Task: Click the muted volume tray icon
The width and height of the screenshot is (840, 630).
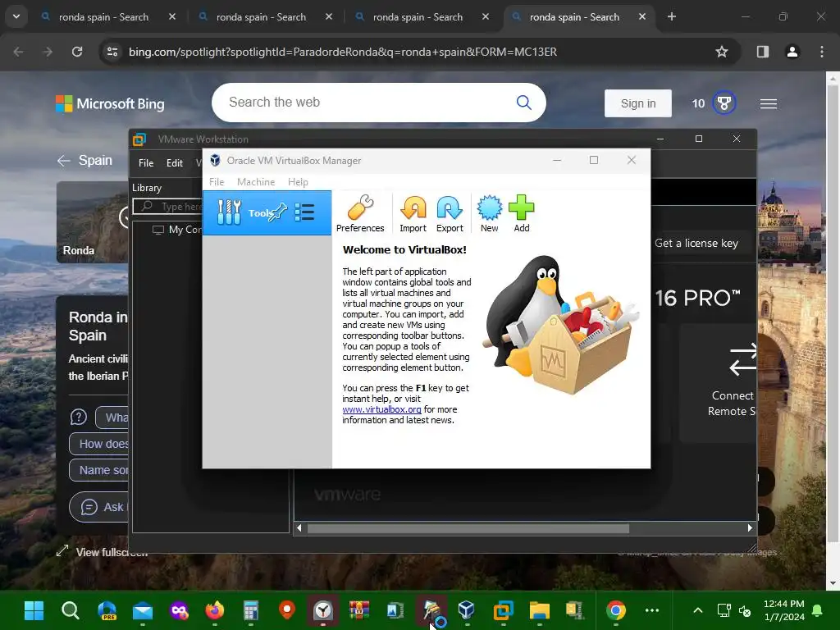Action: [x=744, y=610]
